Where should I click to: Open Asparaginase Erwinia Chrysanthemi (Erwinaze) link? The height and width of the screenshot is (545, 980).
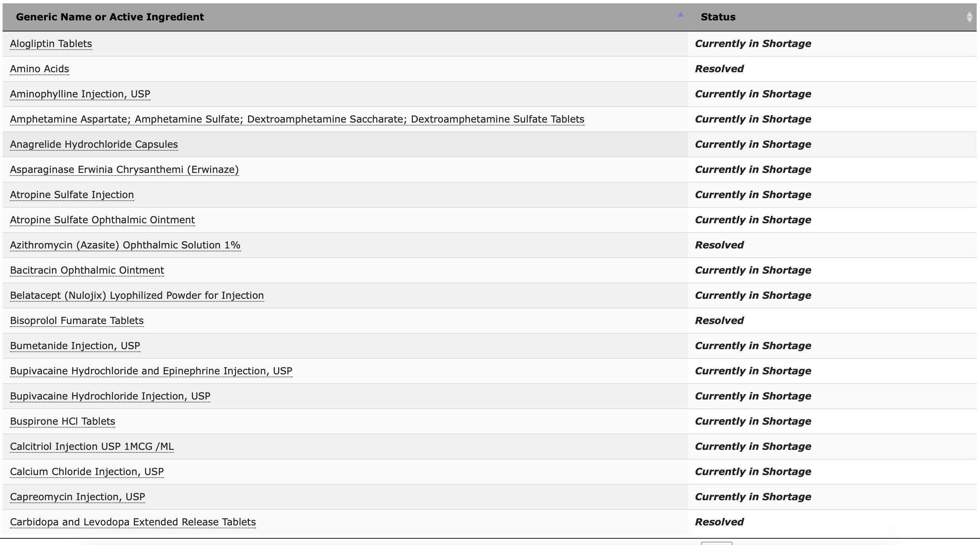124,169
